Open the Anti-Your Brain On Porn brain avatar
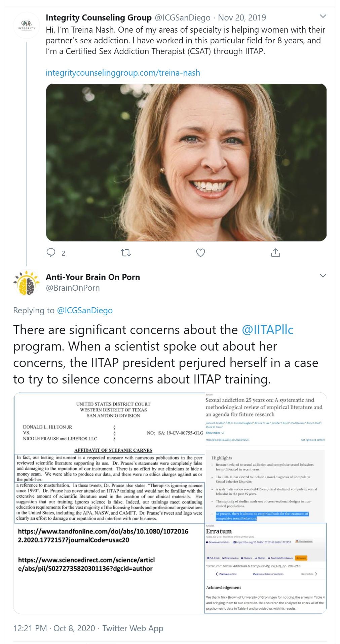Viewport: 340px width, 644px height. click(27, 283)
